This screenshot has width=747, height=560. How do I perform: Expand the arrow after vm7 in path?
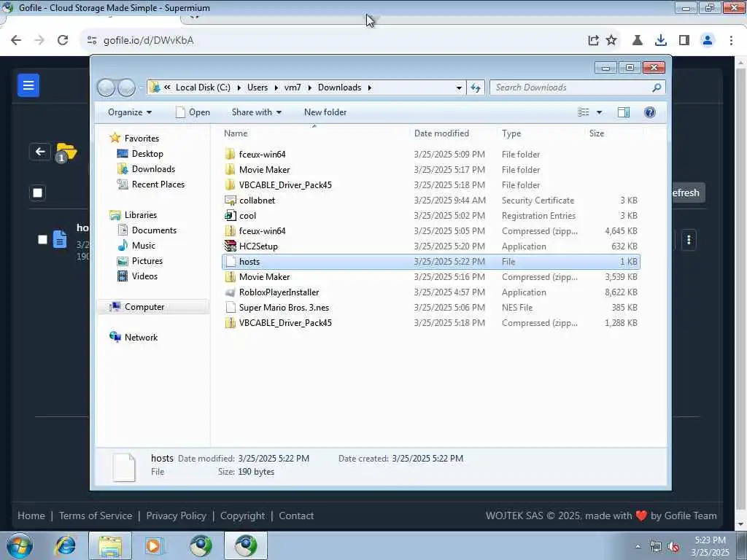pos(309,87)
